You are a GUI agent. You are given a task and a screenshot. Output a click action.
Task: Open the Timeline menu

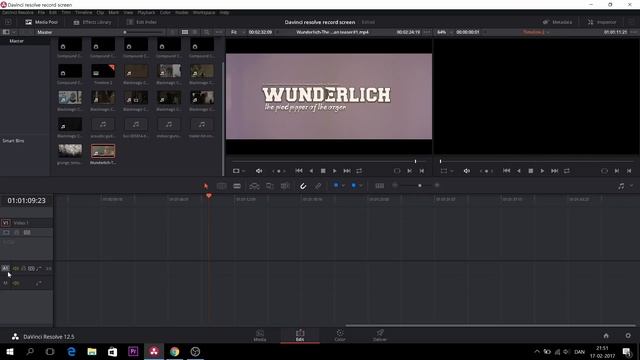pyautogui.click(x=83, y=13)
